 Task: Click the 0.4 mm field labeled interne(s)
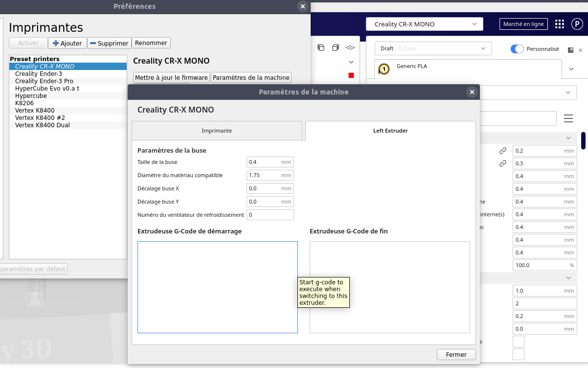pyautogui.click(x=544, y=214)
